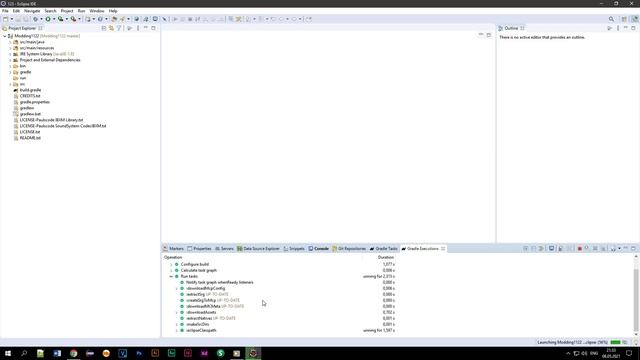Click the green launch progress bar
Viewport: 640px width, 360px height.
(615, 342)
